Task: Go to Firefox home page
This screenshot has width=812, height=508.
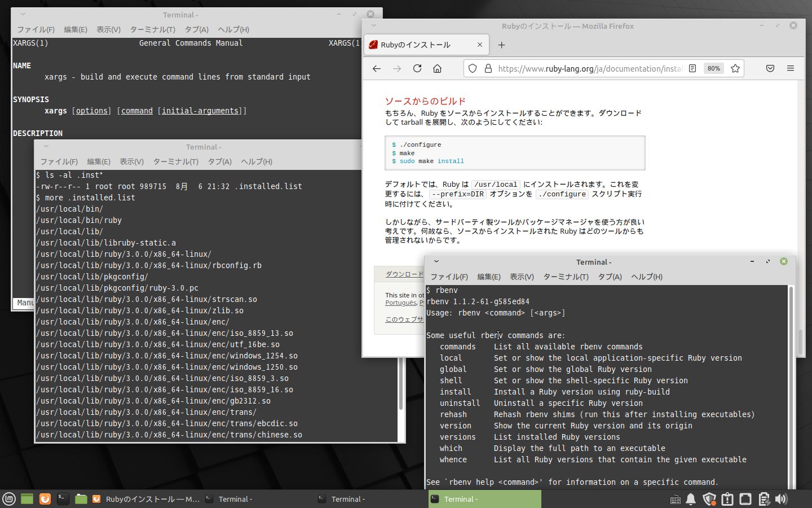Action: coord(437,68)
